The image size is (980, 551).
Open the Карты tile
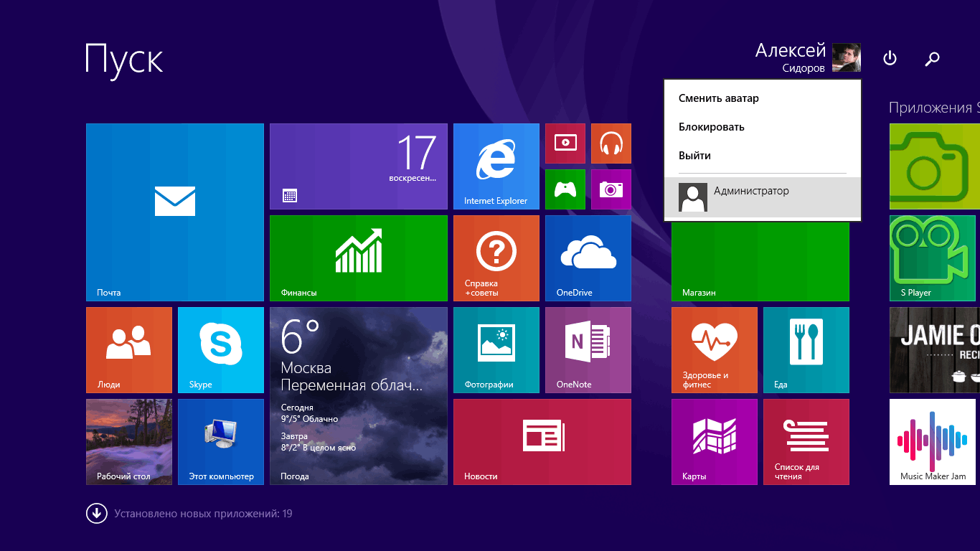click(x=715, y=442)
